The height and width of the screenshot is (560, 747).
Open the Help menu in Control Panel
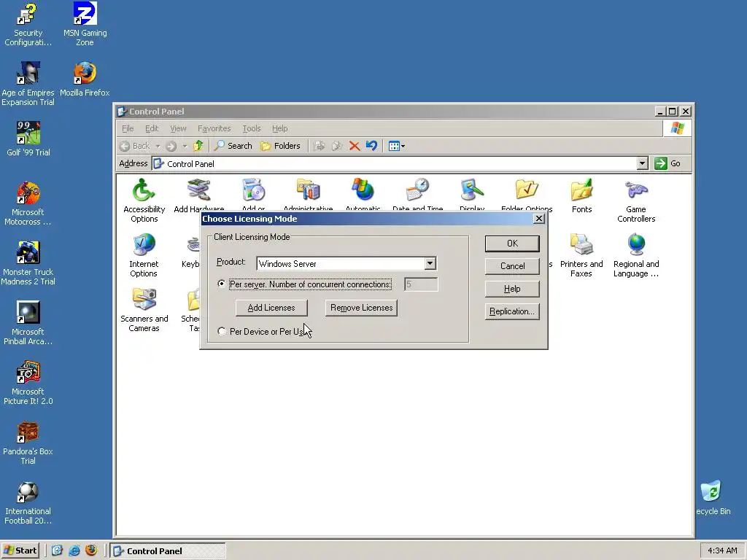279,128
